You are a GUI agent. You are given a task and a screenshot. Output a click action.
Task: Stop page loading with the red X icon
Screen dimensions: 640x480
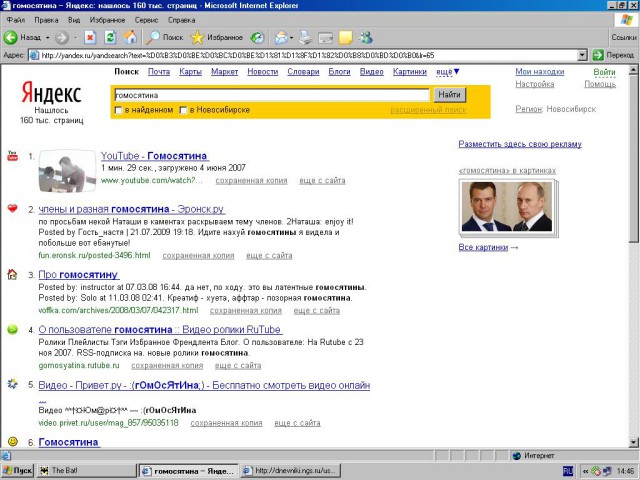90,38
